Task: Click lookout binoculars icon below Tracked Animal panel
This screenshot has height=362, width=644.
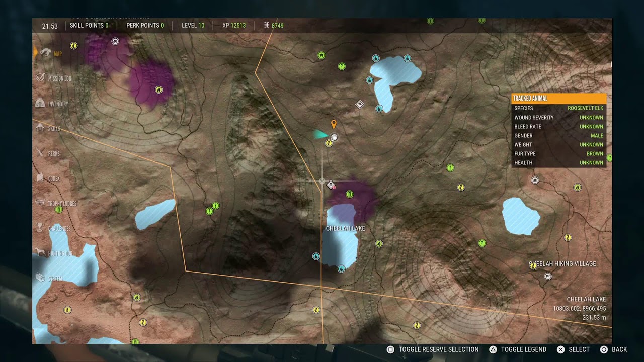Action: coord(535,180)
